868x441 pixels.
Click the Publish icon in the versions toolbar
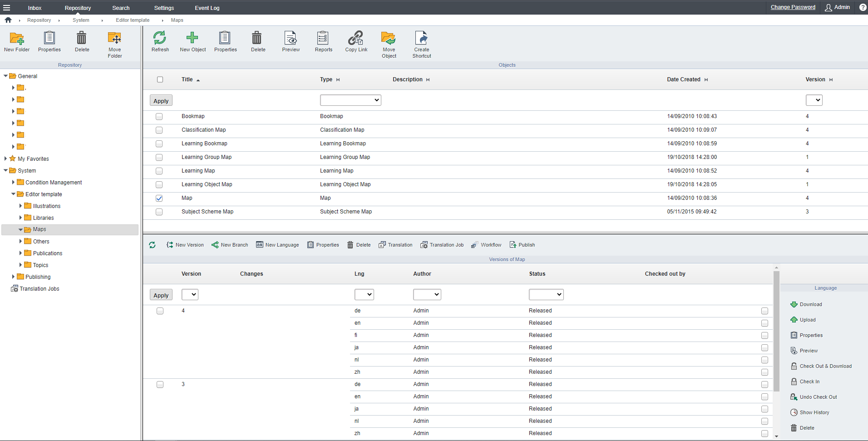point(522,245)
